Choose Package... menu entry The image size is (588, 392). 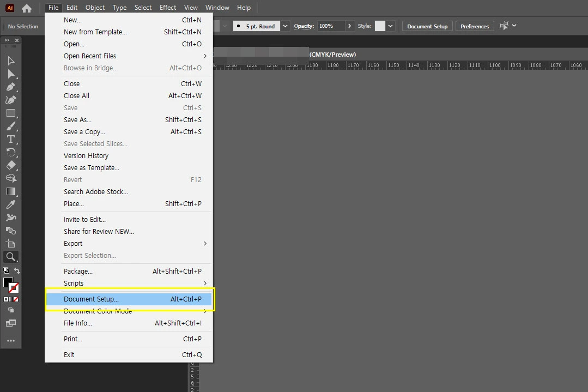point(129,271)
